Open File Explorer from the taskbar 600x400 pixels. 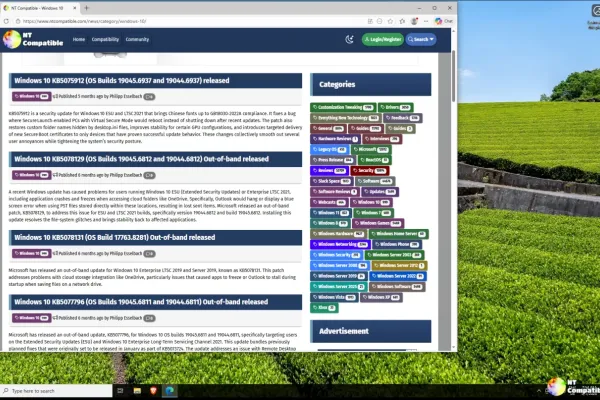pos(137,391)
